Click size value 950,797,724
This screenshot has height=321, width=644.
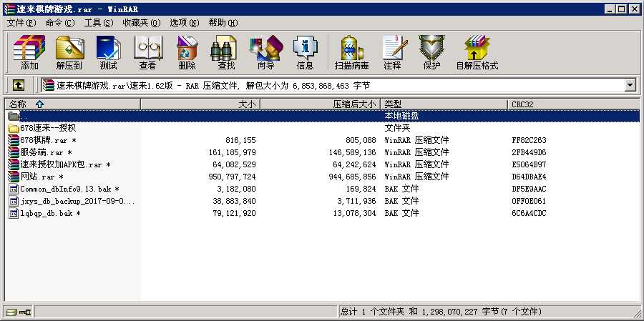(x=232, y=177)
